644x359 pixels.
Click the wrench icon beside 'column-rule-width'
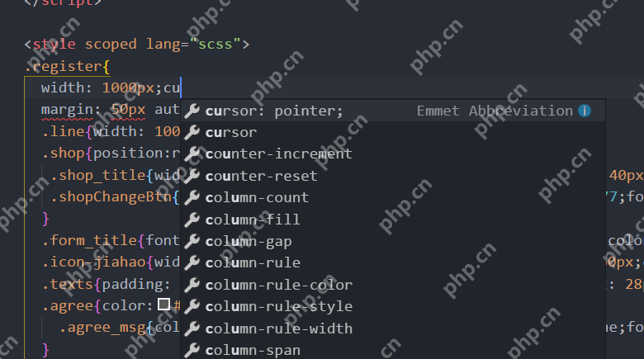coord(192,328)
